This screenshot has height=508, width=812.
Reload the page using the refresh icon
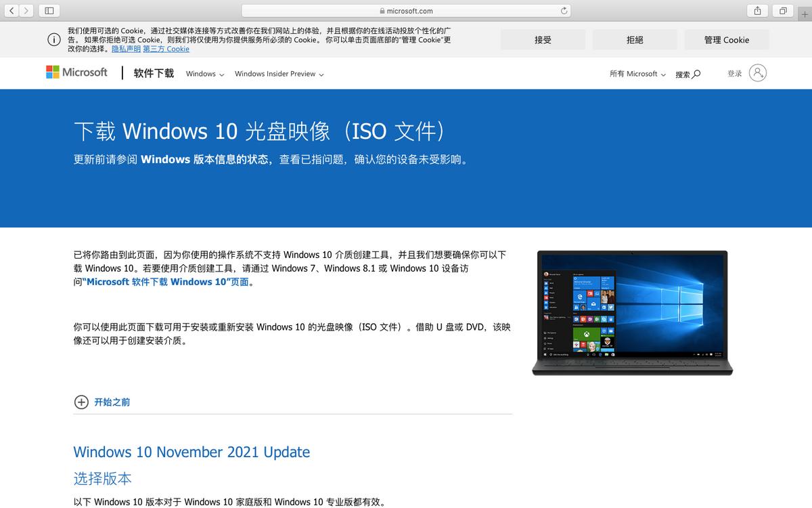pyautogui.click(x=563, y=10)
